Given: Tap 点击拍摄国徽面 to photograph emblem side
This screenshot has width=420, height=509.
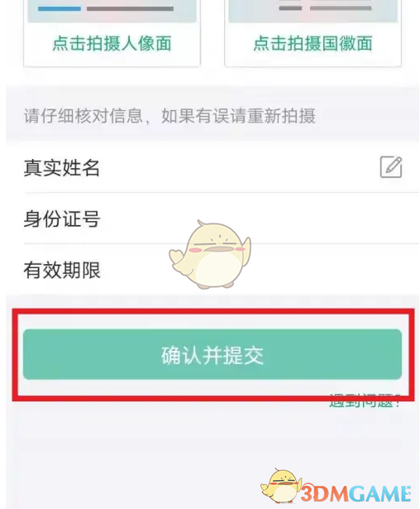Looking at the screenshot, I should (x=313, y=44).
